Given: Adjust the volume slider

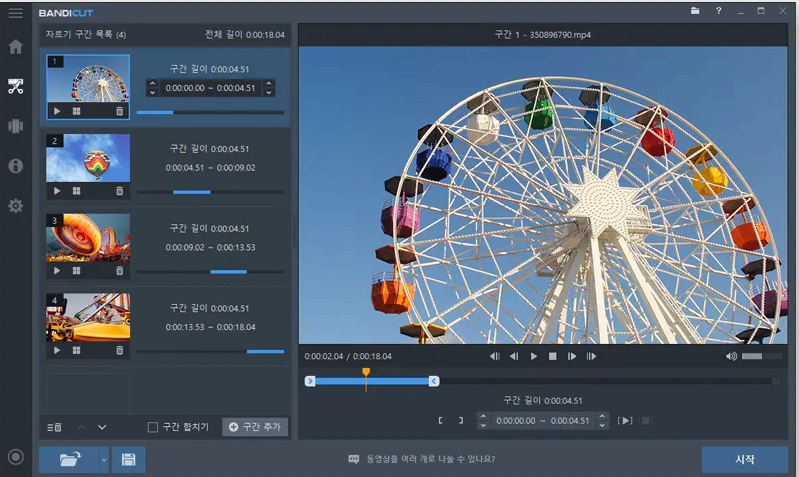Looking at the screenshot, I should [x=761, y=356].
